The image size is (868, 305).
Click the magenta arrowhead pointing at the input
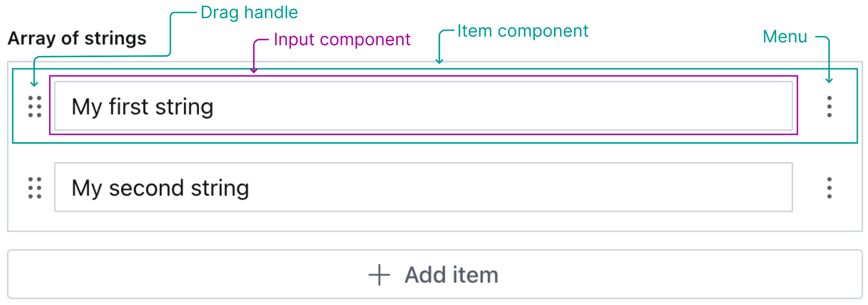click(x=254, y=70)
